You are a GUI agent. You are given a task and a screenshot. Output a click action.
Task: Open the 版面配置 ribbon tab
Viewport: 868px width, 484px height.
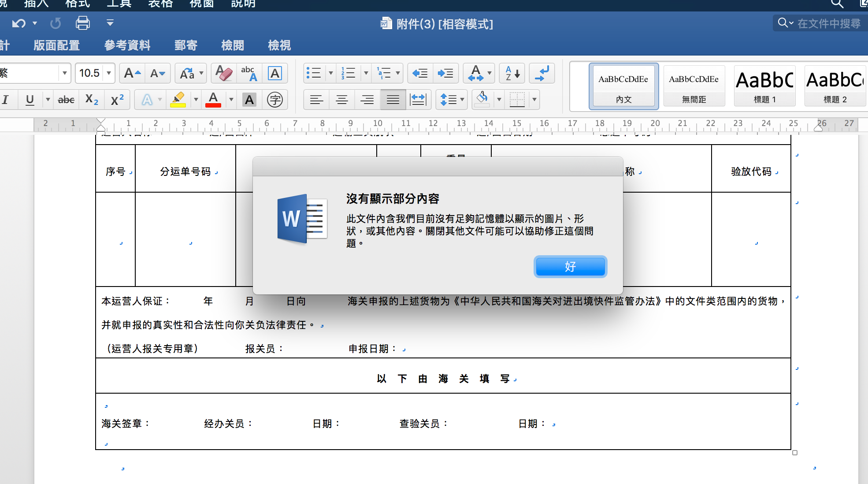click(x=57, y=45)
